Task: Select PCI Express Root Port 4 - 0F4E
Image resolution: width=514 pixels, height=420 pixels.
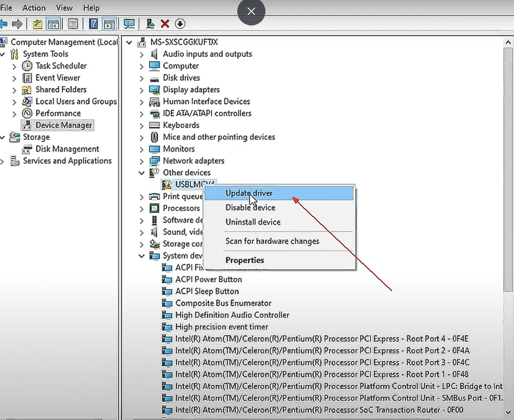Action: 322,339
